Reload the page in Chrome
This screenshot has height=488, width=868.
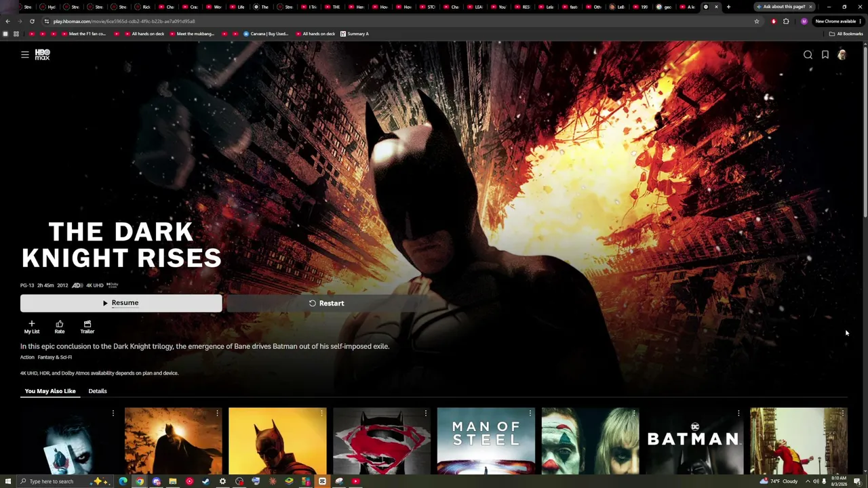point(32,21)
